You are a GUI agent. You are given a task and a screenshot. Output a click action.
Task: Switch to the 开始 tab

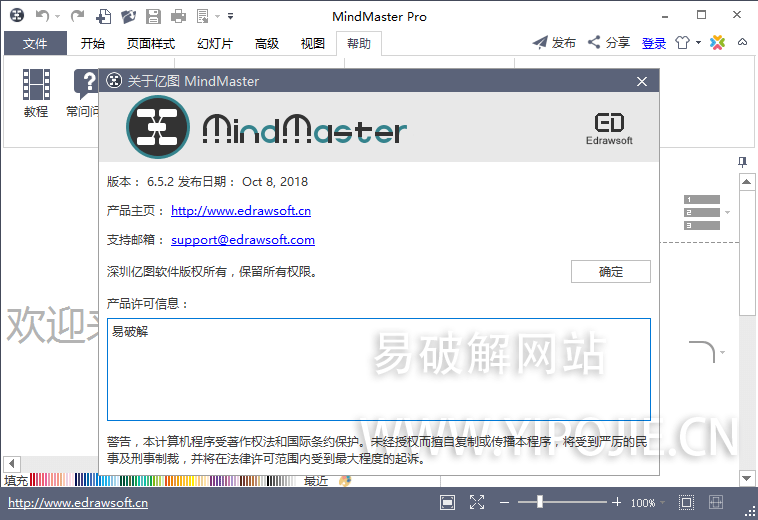(93, 43)
